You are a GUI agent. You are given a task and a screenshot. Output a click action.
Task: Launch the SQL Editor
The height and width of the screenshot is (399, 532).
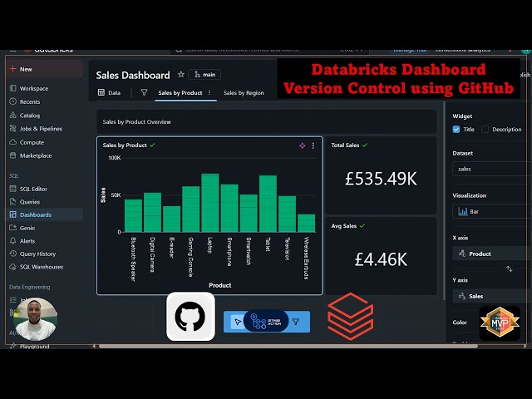tap(33, 189)
